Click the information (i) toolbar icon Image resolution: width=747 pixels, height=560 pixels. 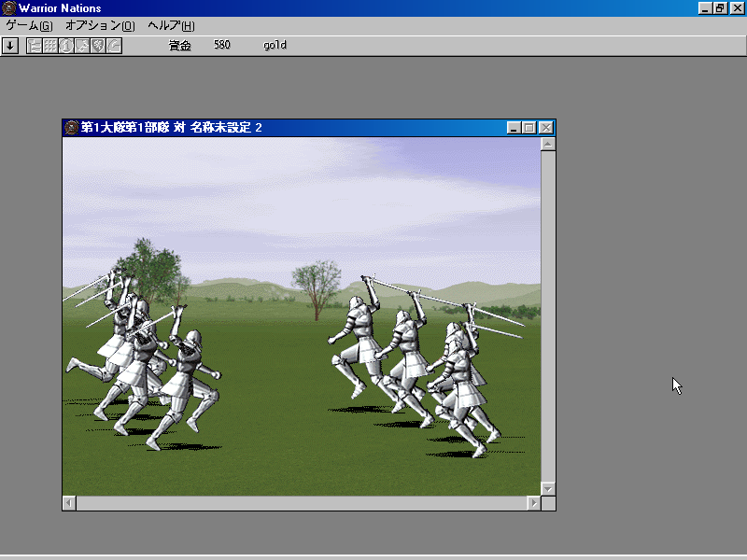click(x=66, y=46)
